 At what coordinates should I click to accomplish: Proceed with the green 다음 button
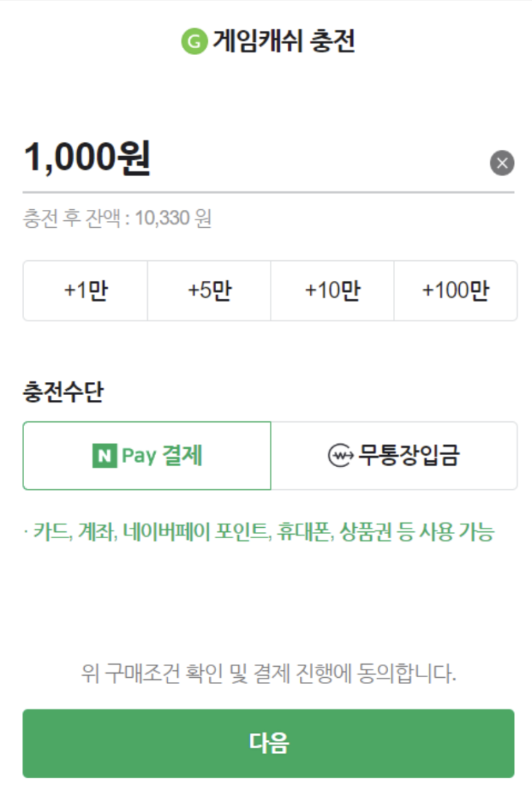pos(268,743)
